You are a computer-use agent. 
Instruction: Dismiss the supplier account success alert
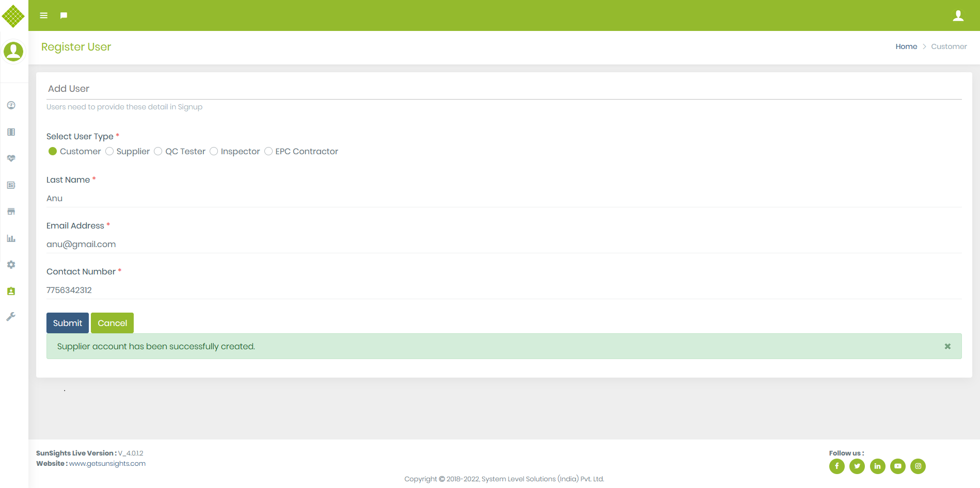coord(947,347)
